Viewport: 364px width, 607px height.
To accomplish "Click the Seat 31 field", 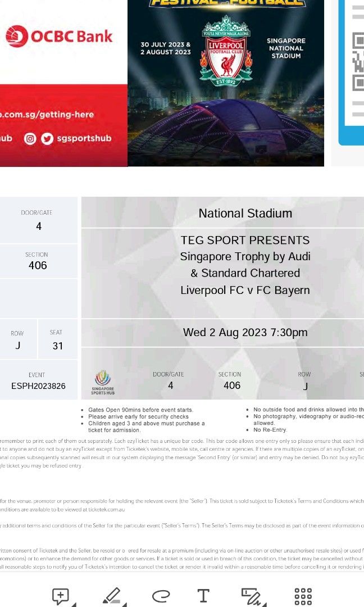I will [58, 339].
